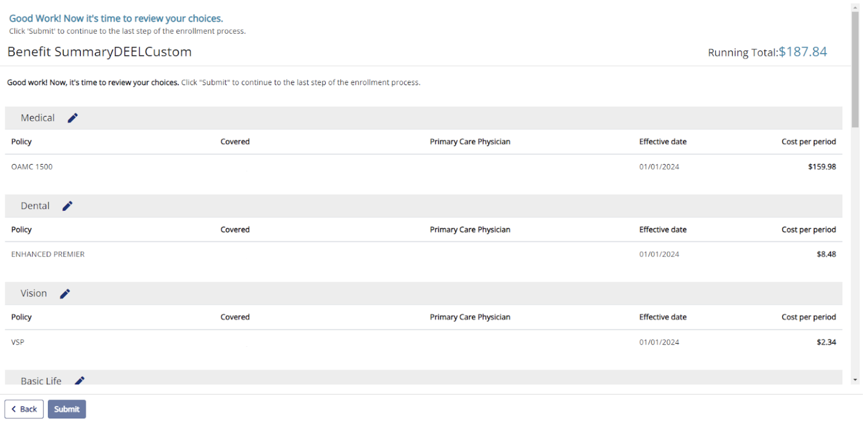Collapse the Dental section header

35,205
